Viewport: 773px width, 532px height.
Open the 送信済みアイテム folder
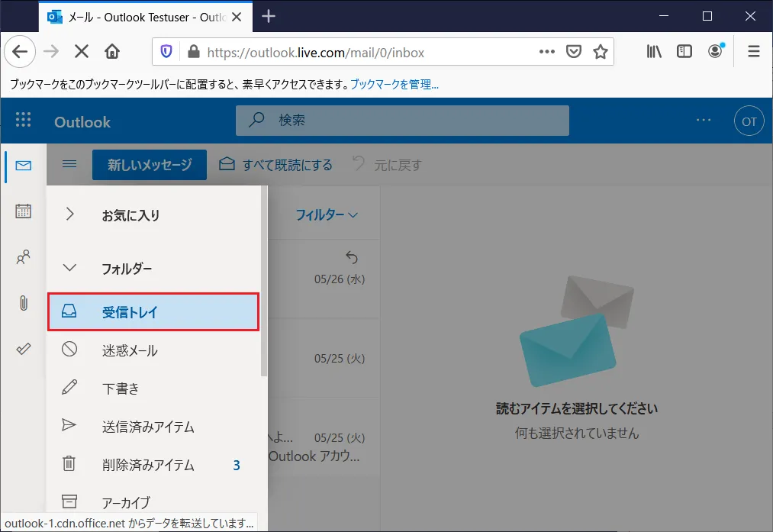[x=153, y=426]
